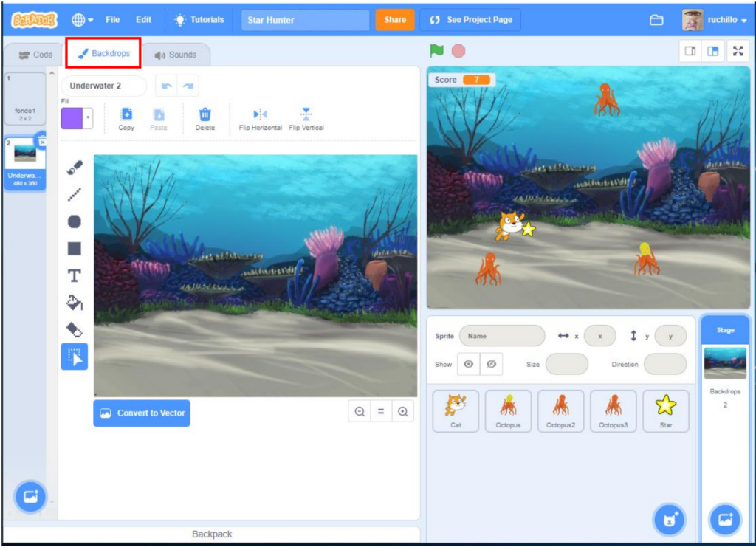Select the Circle shape tool
Viewport: 756px width, 550px height.
(74, 221)
